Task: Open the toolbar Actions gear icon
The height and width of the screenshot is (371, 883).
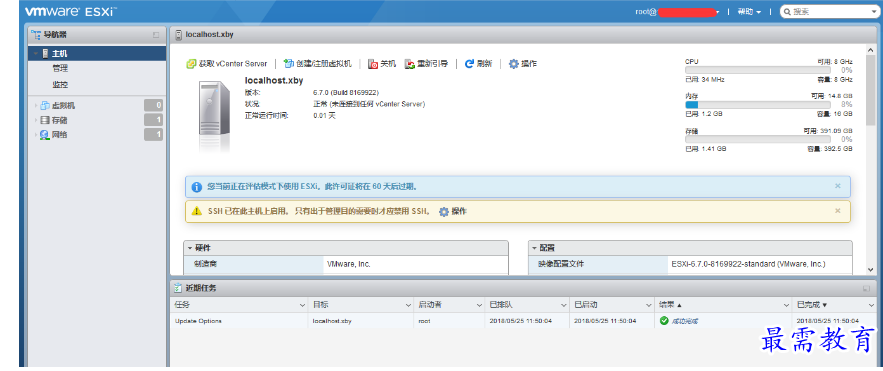Action: pyautogui.click(x=514, y=64)
